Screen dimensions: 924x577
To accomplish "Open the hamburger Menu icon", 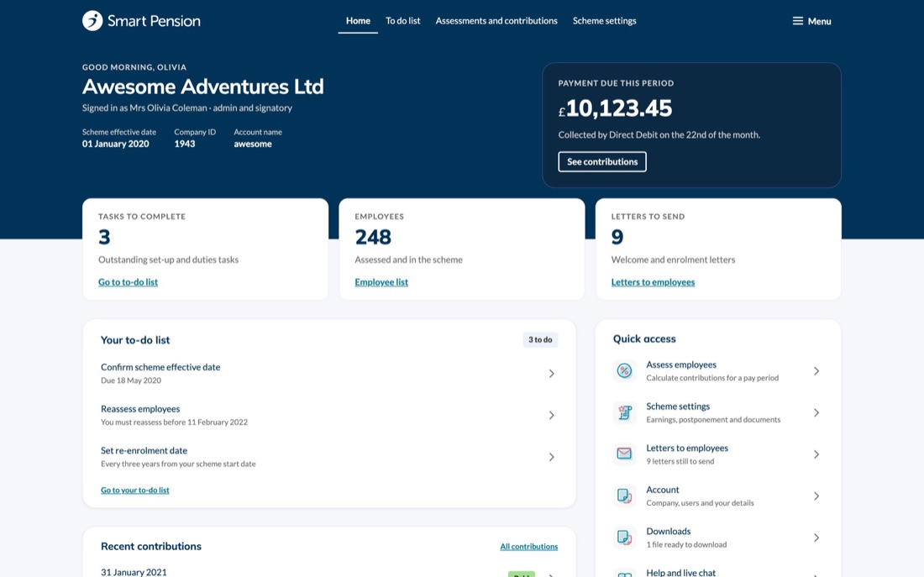I will point(797,21).
